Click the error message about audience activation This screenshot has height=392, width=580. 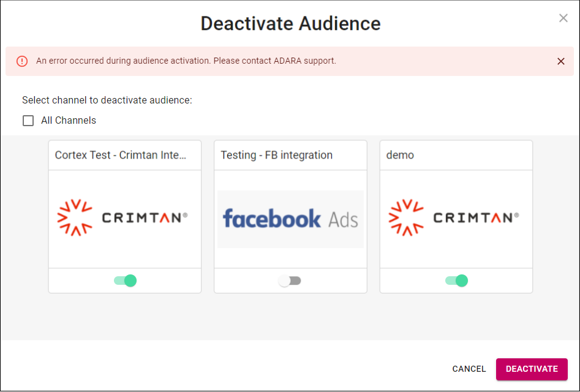(x=186, y=61)
